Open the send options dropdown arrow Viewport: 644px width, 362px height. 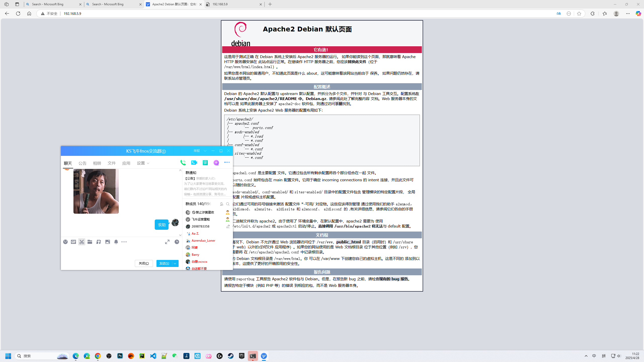pos(175,263)
